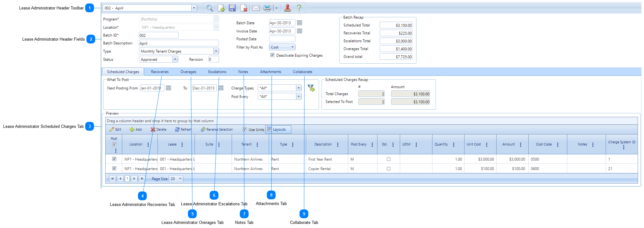Open the Amount column options menu
Image resolution: width=644 pixels, height=228 pixels.
[520, 145]
